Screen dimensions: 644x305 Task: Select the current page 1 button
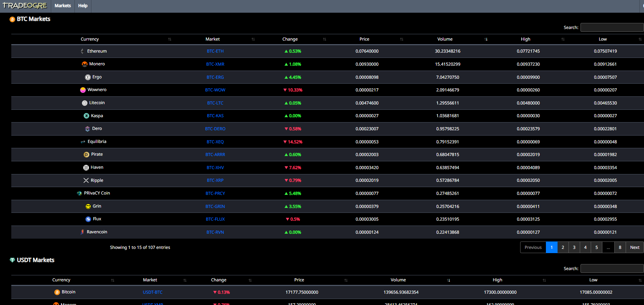(x=552, y=247)
